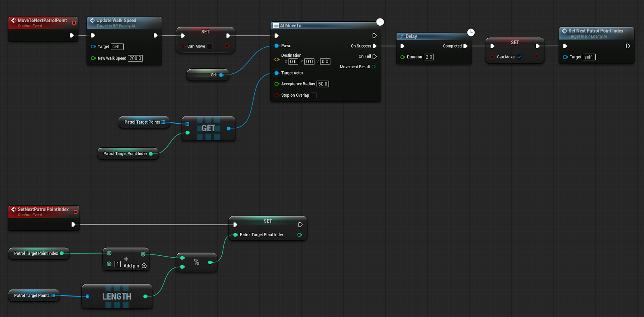Select the GET array node title
The image size is (644, 317).
(x=208, y=128)
